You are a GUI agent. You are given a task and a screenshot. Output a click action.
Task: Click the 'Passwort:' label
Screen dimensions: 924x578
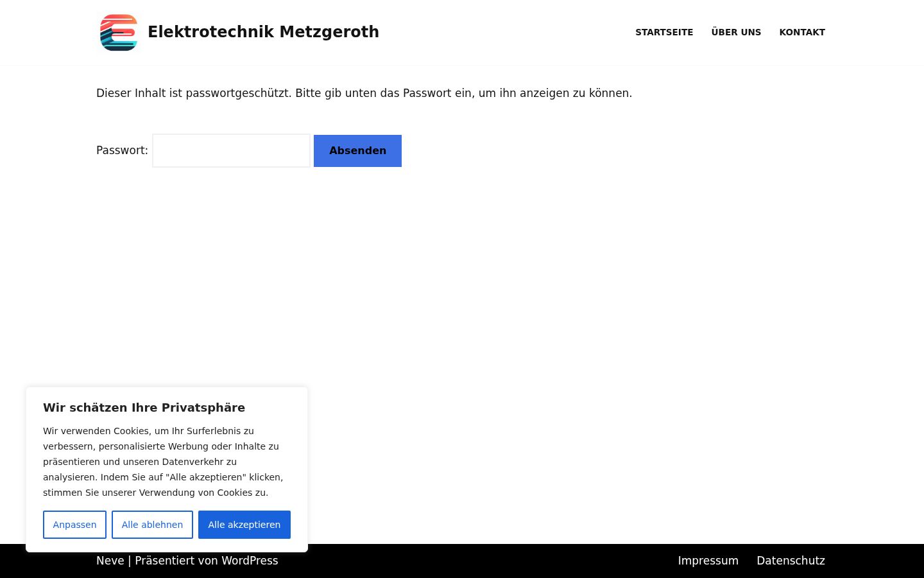(x=122, y=150)
